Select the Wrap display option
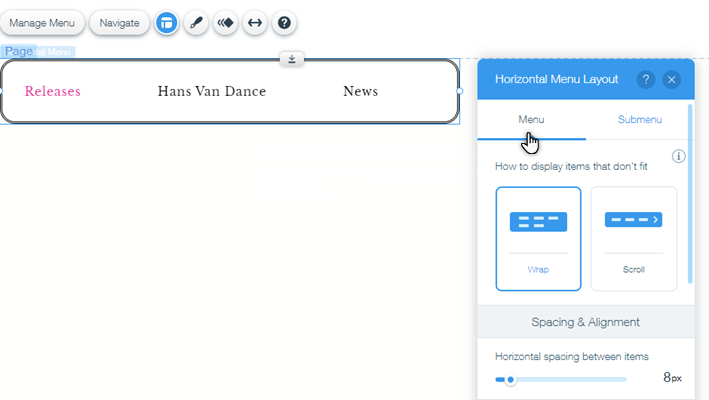The image size is (709, 400). coord(538,238)
